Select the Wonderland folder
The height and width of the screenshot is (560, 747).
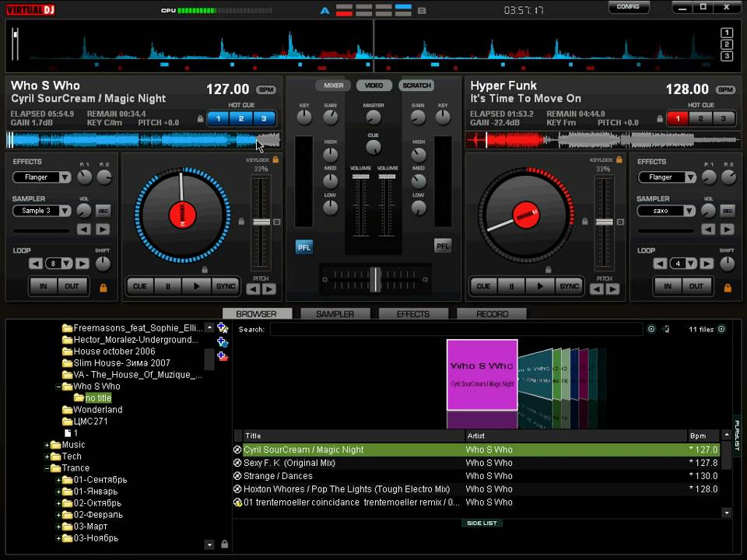[98, 410]
